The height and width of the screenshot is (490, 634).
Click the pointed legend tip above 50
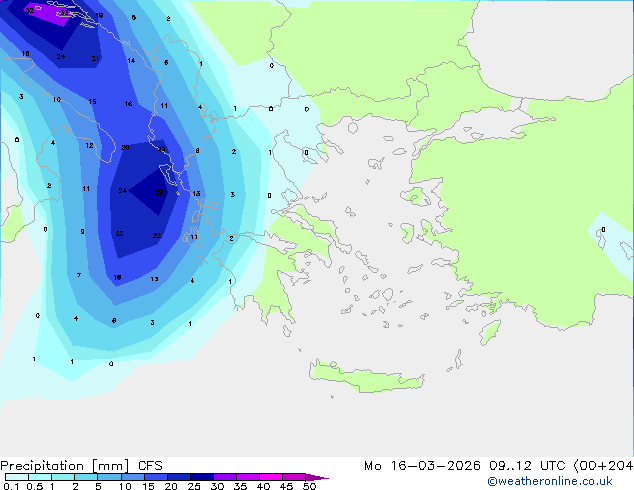pos(316,477)
